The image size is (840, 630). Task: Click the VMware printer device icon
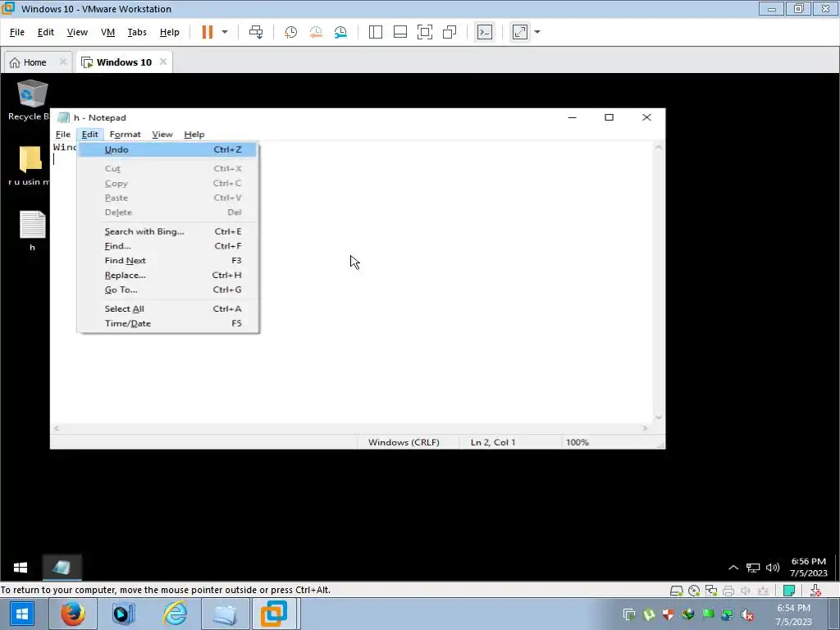click(728, 591)
